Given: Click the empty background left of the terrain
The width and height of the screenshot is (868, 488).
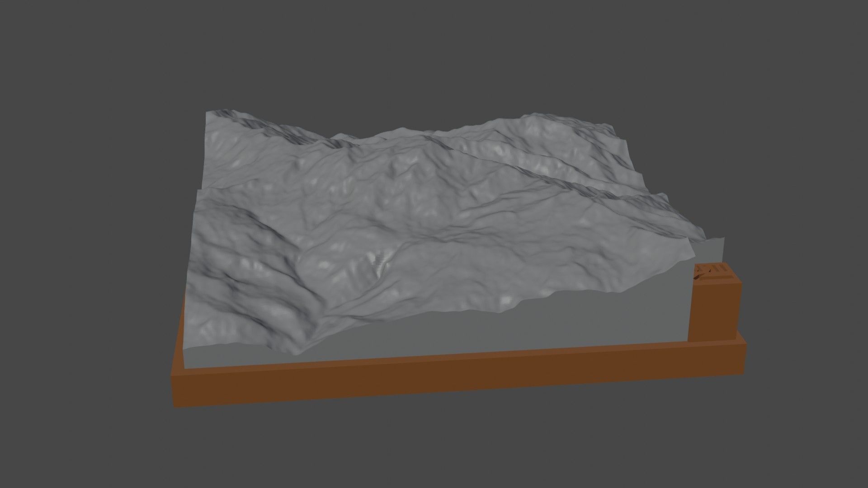Looking at the screenshot, I should (x=90, y=226).
